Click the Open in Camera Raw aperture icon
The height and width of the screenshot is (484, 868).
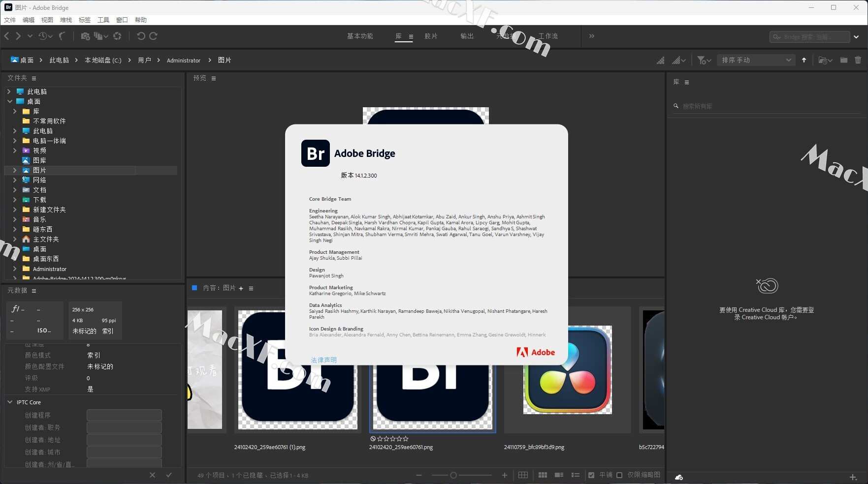click(x=117, y=36)
